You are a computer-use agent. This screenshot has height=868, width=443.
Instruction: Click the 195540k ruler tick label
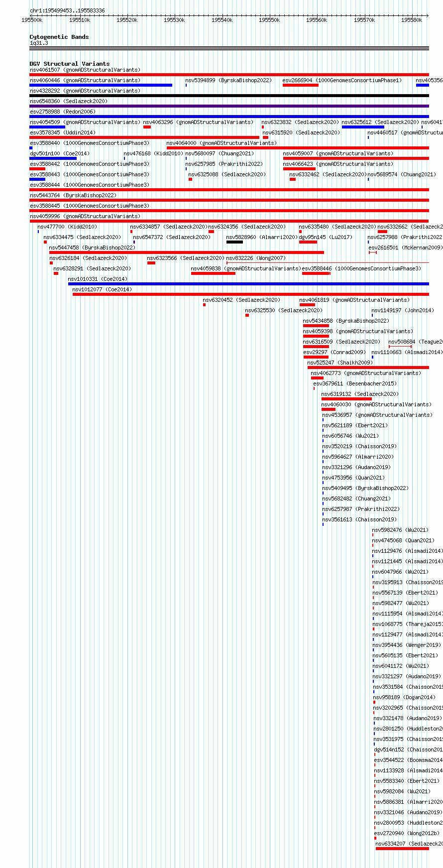point(222,20)
